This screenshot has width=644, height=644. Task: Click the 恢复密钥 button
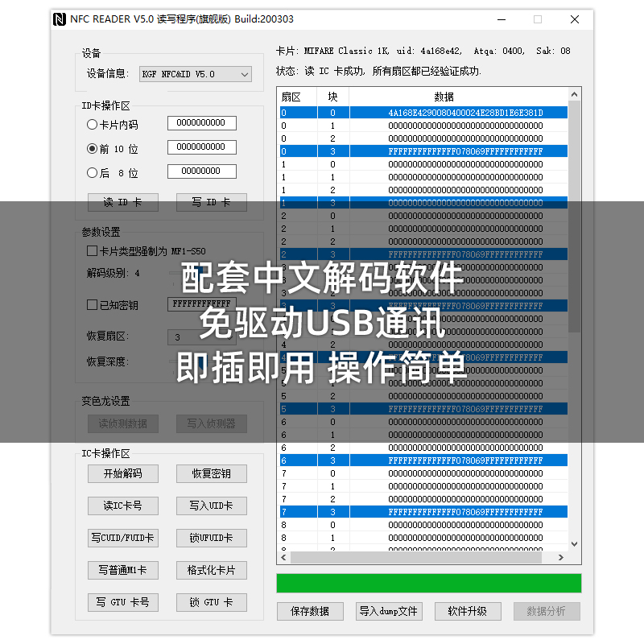(212, 473)
